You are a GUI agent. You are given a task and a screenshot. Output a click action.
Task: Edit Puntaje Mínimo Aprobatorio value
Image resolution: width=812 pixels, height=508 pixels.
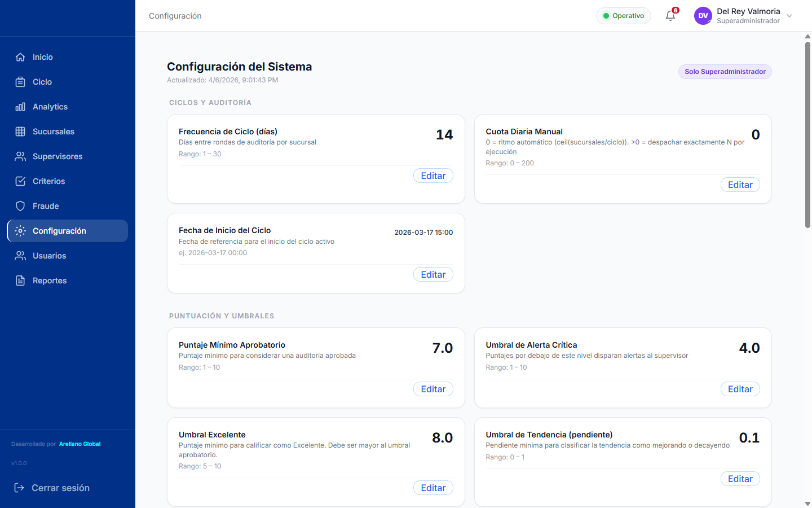coord(433,389)
